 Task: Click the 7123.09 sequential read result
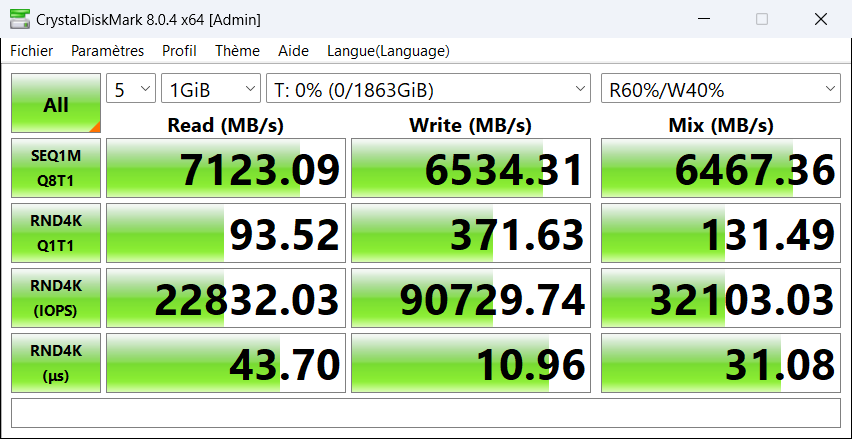pyautogui.click(x=226, y=169)
